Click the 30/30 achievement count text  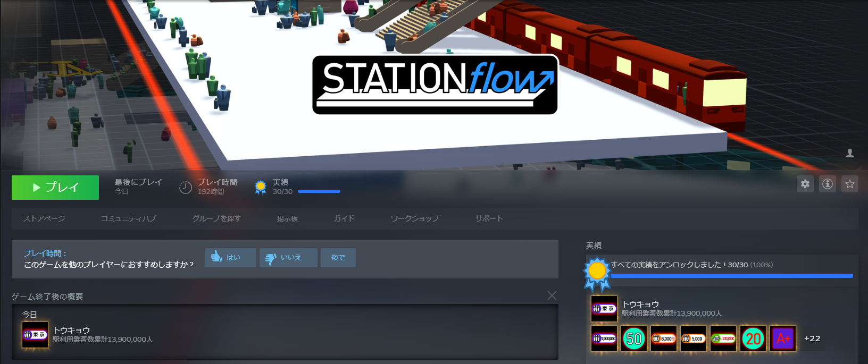[x=282, y=191]
